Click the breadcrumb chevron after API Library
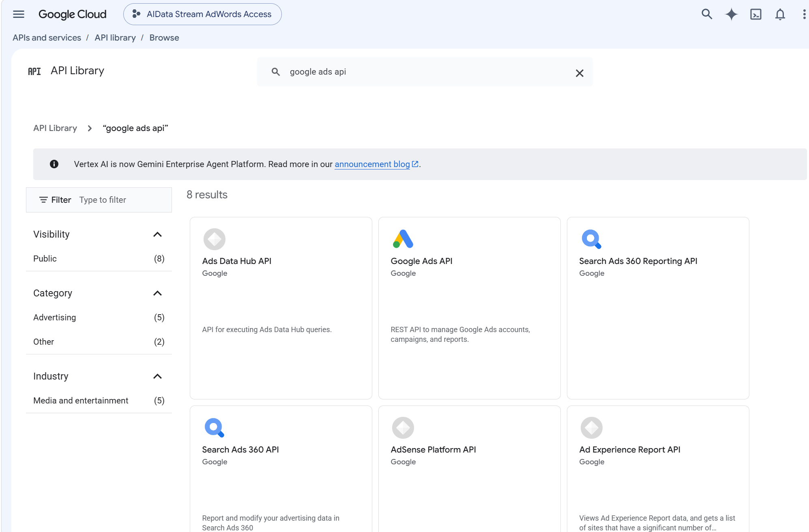The image size is (809, 532). pyautogui.click(x=90, y=129)
